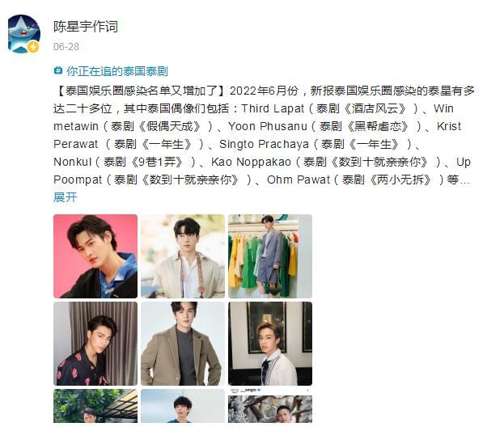Click the yellow lightning verification badge
Screen dimensions: 504x431
33,47
